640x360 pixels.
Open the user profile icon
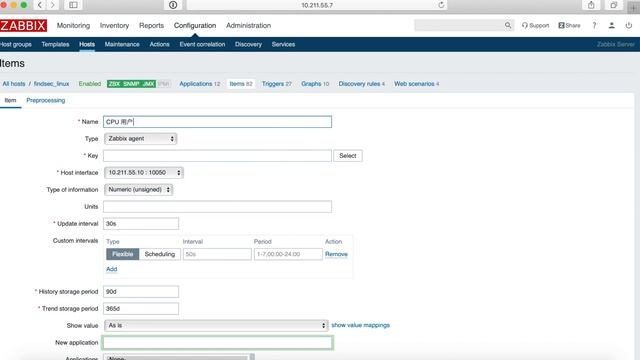pos(611,25)
